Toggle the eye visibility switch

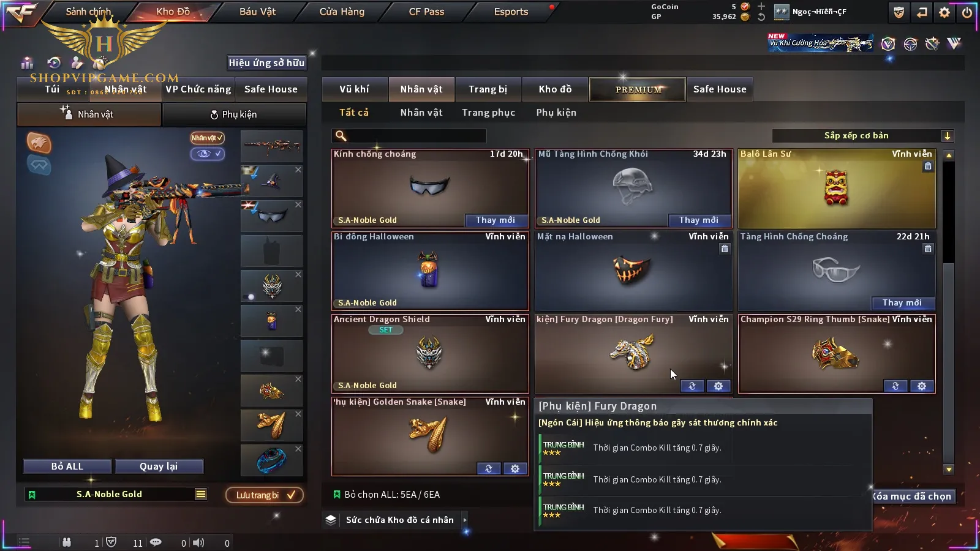208,154
